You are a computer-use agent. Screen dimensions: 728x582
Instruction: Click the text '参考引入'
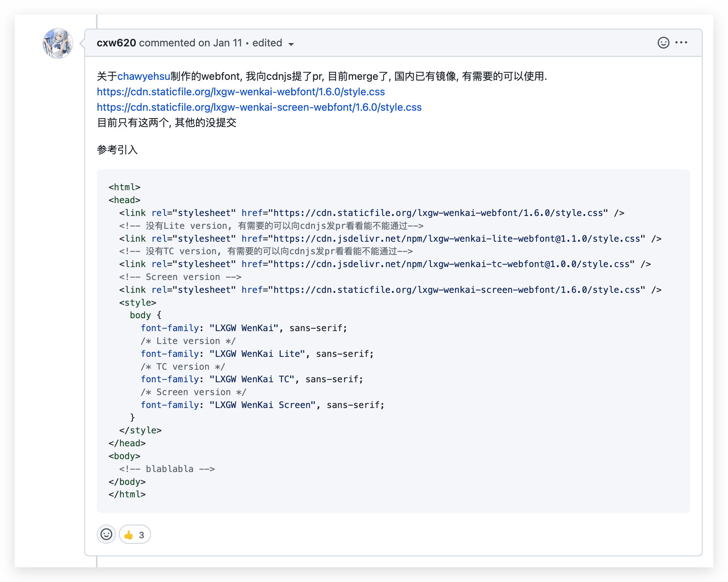[117, 150]
